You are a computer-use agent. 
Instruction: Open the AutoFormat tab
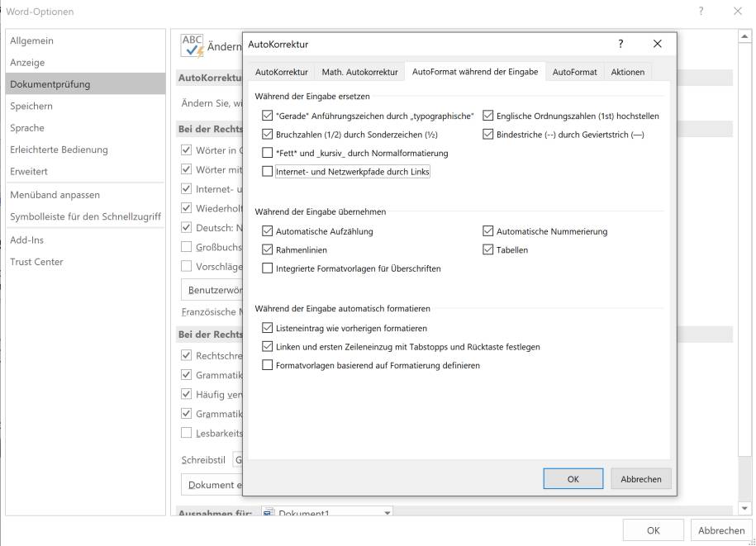[574, 72]
